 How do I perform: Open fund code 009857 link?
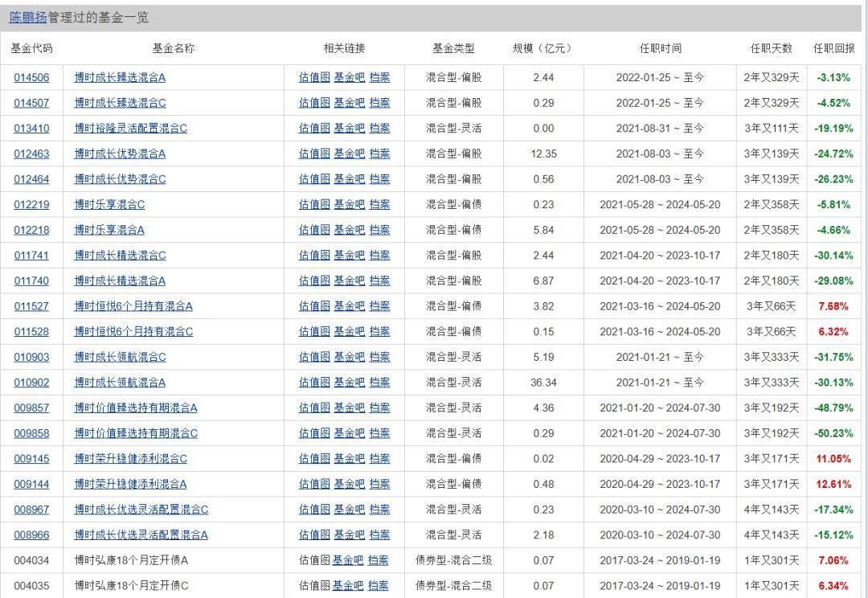pyautogui.click(x=31, y=408)
